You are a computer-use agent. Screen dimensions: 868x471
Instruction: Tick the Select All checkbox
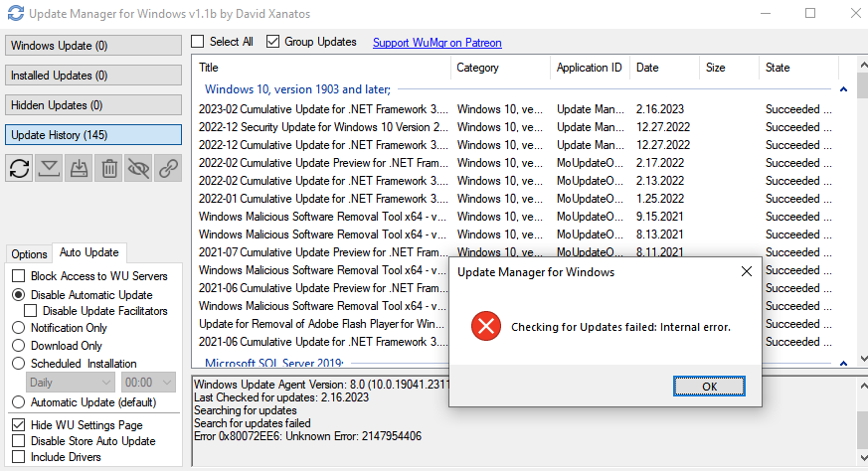pos(198,42)
